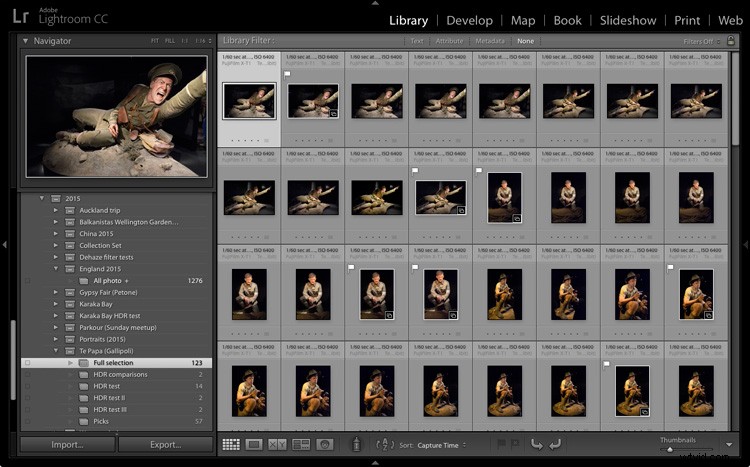The width and height of the screenshot is (750, 467).
Task: Open the Sort Capture Time dropdown
Action: pos(441,445)
